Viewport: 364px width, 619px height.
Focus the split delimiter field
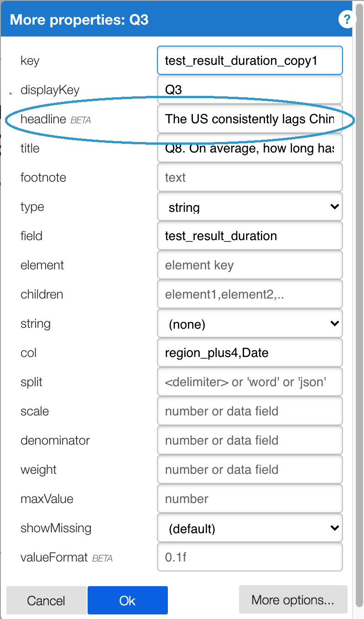click(x=250, y=382)
